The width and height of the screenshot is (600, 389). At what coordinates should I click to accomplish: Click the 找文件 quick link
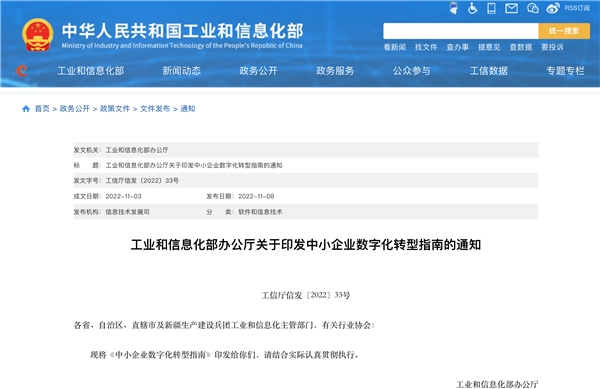tap(426, 47)
